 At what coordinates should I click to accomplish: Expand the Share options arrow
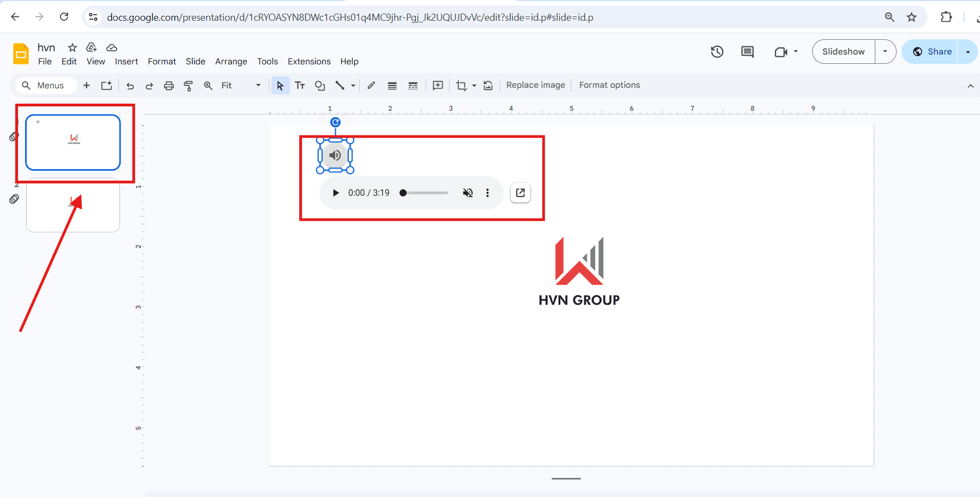[x=968, y=52]
